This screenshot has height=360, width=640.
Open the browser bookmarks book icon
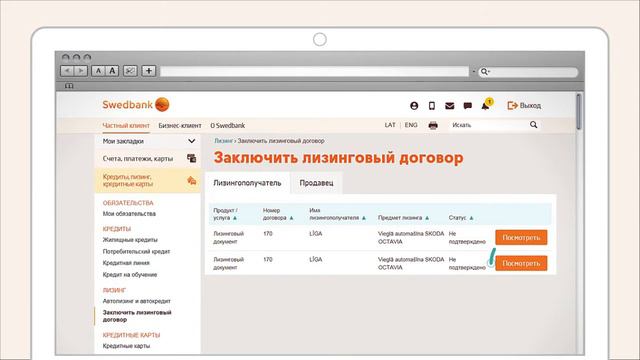coord(69,86)
